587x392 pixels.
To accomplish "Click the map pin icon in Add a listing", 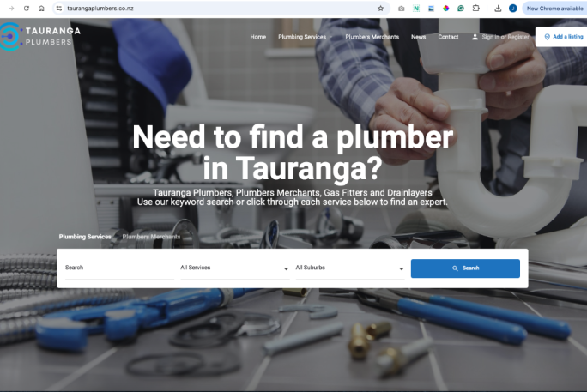I will [547, 37].
